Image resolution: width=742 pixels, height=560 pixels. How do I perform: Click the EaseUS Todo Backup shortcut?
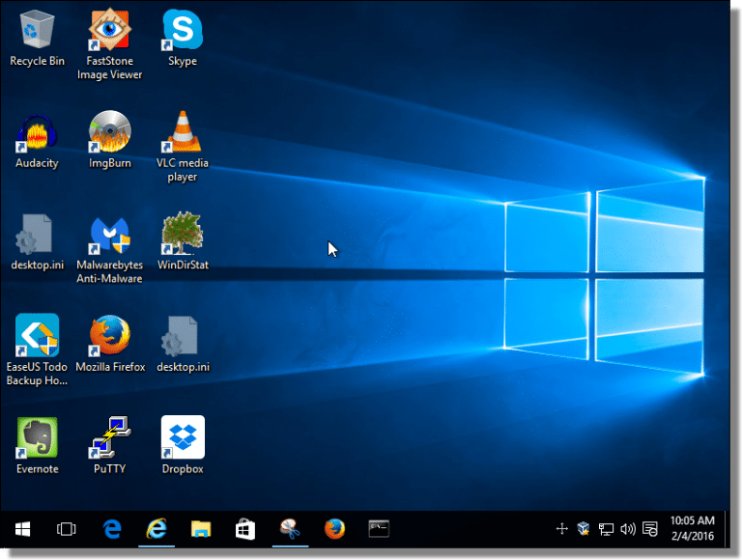pyautogui.click(x=37, y=350)
